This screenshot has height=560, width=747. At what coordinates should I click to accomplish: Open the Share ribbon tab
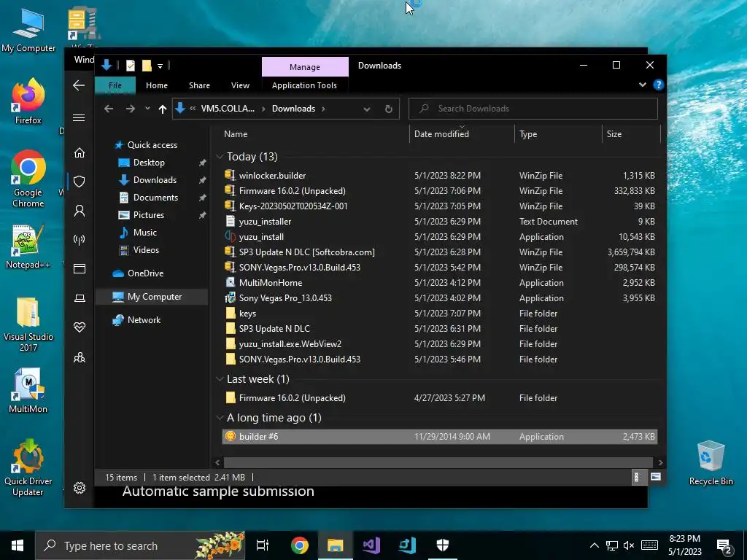199,85
